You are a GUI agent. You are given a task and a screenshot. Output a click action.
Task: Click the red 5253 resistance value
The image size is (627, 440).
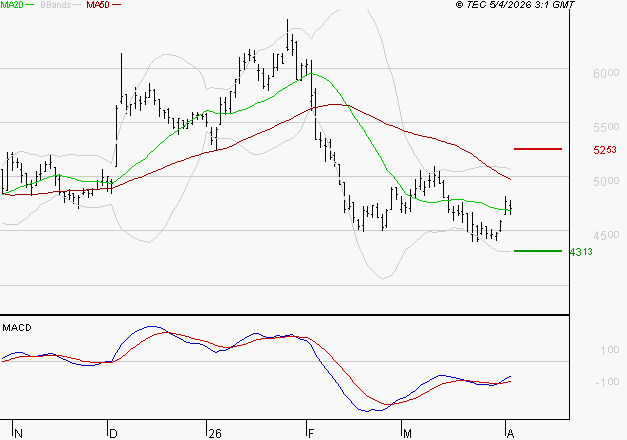coord(605,150)
